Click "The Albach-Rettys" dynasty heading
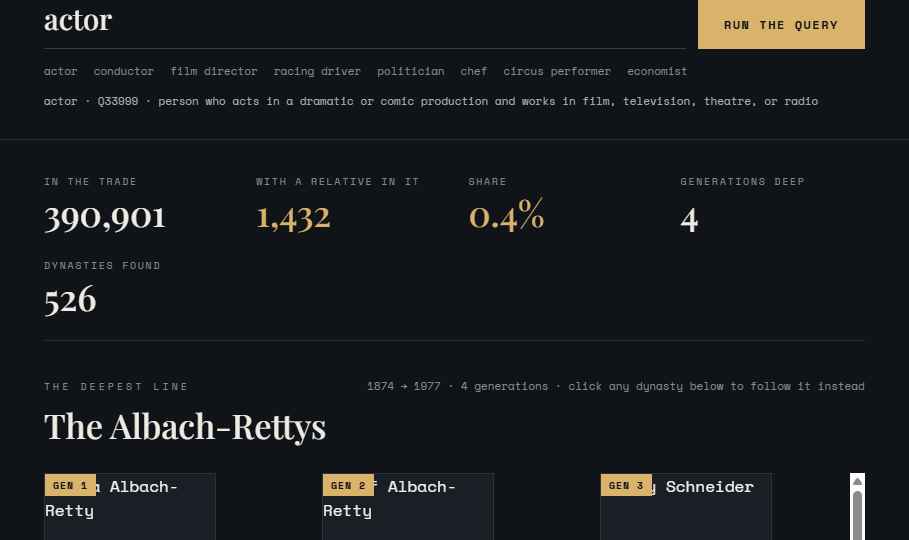The image size is (909, 540). tap(185, 427)
